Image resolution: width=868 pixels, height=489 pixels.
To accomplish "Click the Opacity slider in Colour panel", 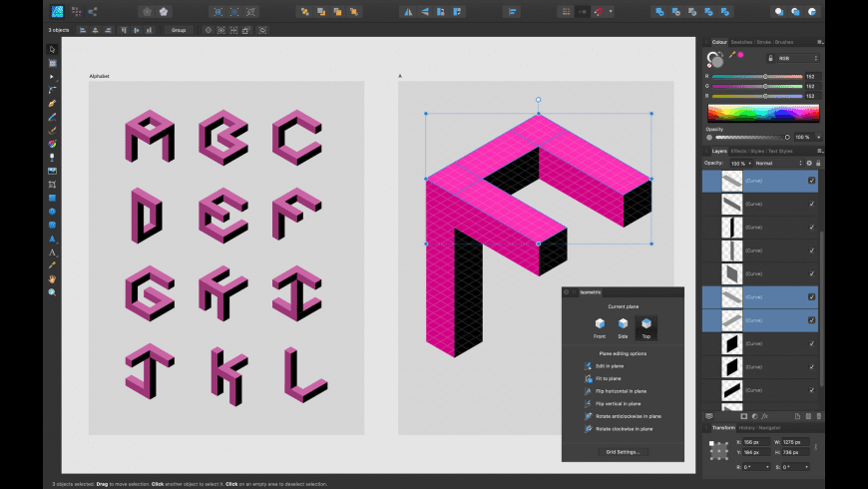I will (751, 138).
